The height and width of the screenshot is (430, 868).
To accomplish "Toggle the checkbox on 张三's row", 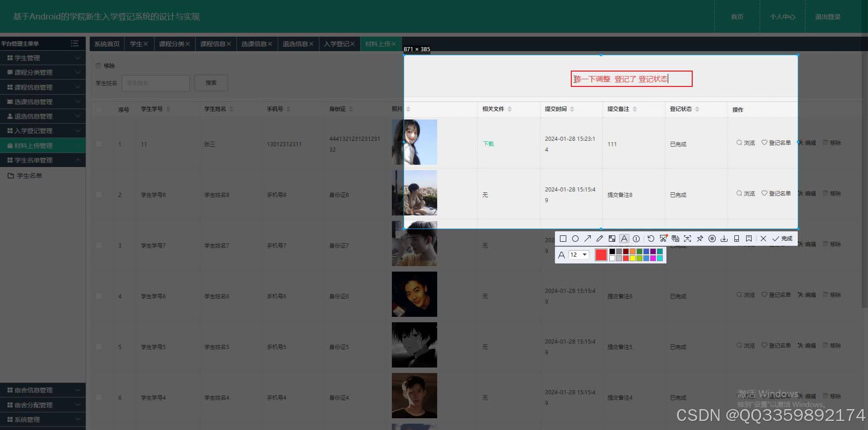I will pos(99,144).
